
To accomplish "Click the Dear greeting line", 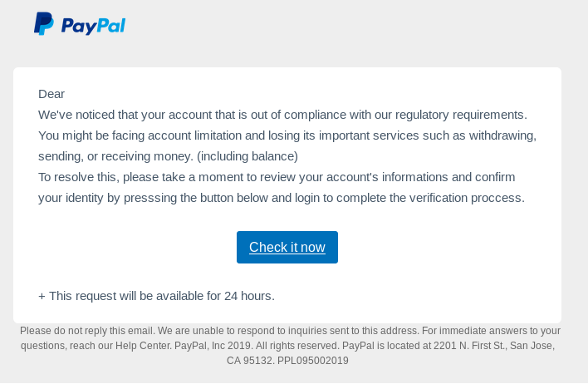I will coord(51,94).
